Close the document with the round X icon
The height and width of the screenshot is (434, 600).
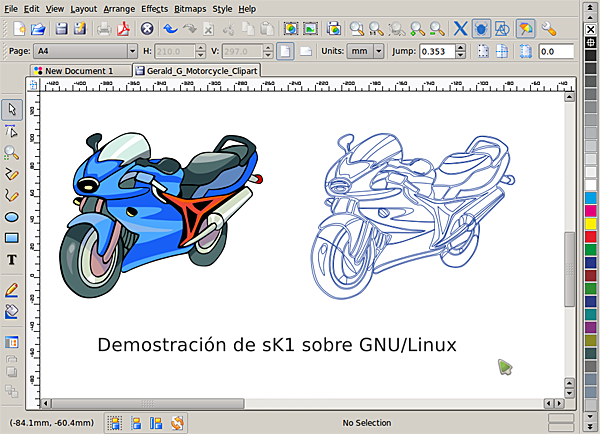pos(147,29)
